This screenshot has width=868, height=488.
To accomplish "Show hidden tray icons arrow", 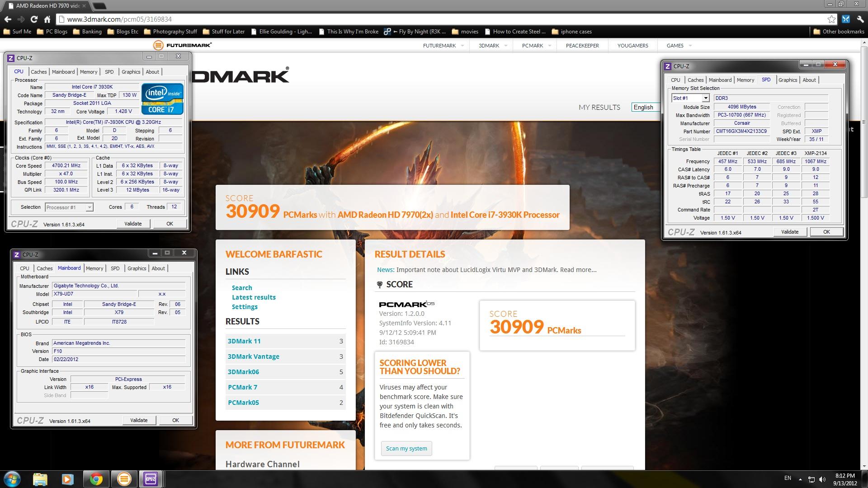I will click(x=800, y=479).
